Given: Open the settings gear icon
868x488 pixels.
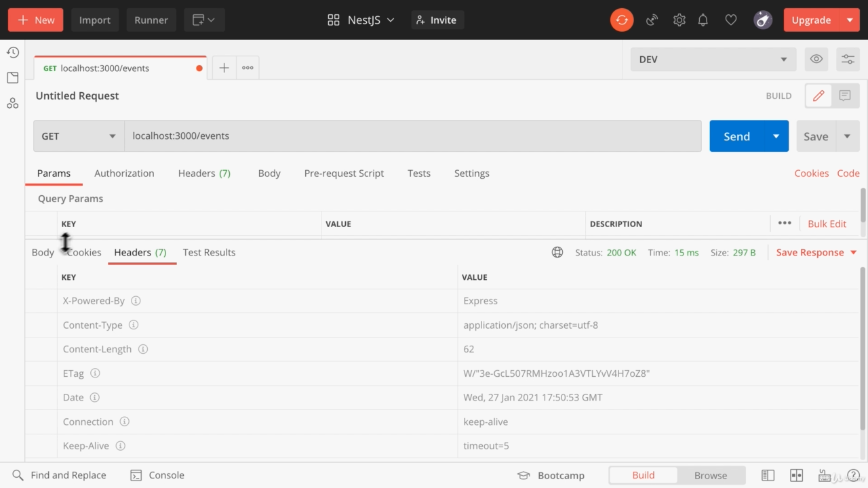Looking at the screenshot, I should (x=679, y=20).
